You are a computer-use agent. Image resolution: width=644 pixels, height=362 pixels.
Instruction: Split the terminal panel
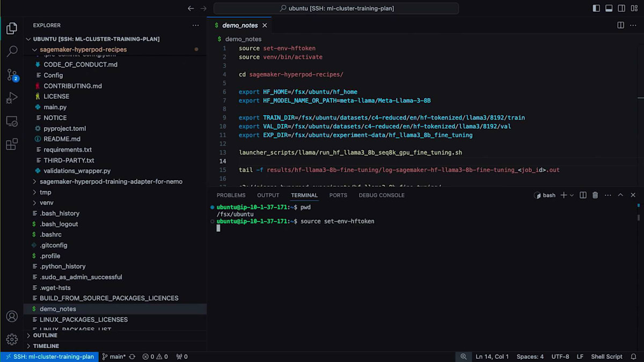pyautogui.click(x=583, y=195)
